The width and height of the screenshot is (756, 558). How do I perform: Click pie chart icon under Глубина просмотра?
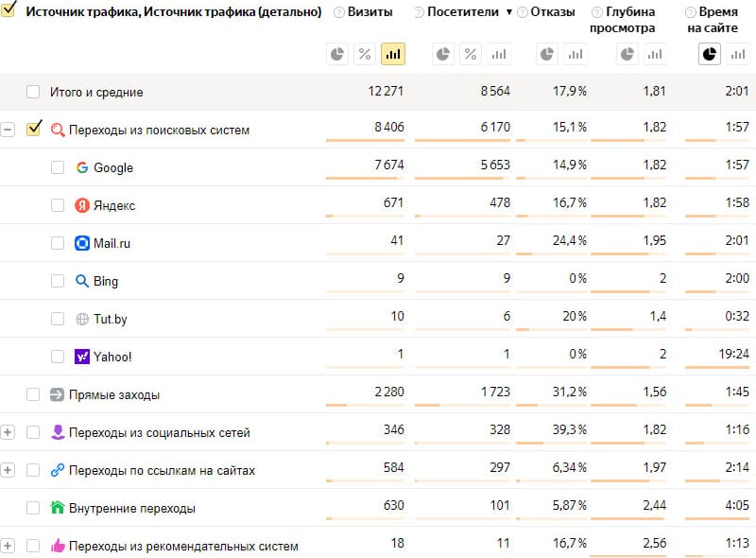pos(627,54)
